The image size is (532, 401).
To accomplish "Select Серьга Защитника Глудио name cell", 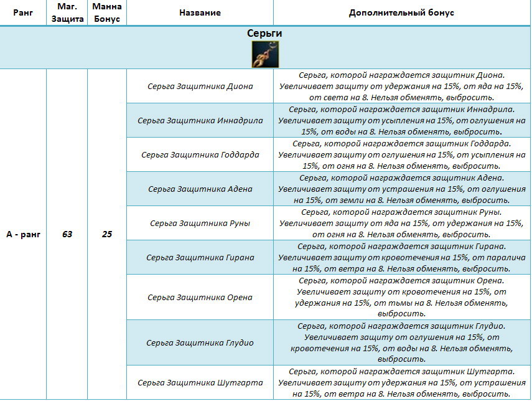I will click(200, 343).
